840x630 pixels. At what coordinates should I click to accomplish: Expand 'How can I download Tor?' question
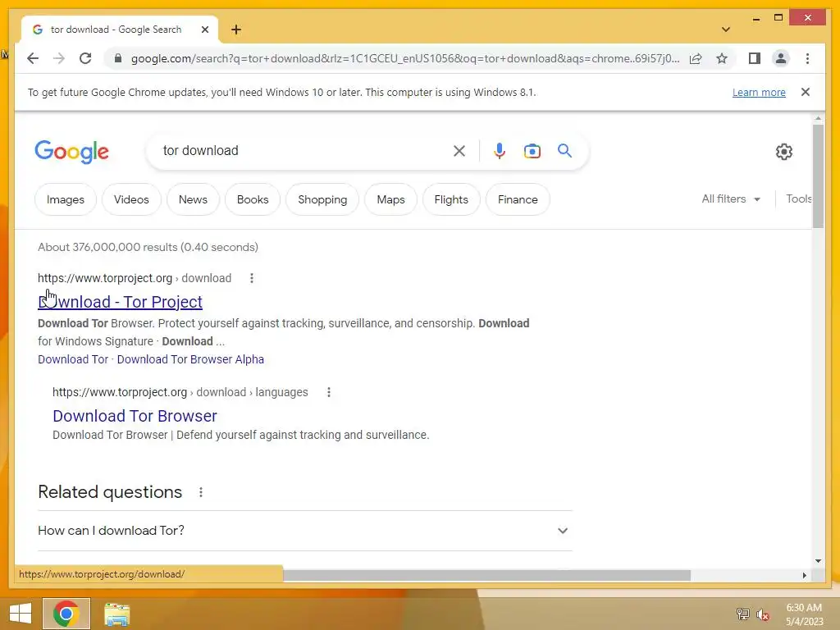(x=305, y=531)
